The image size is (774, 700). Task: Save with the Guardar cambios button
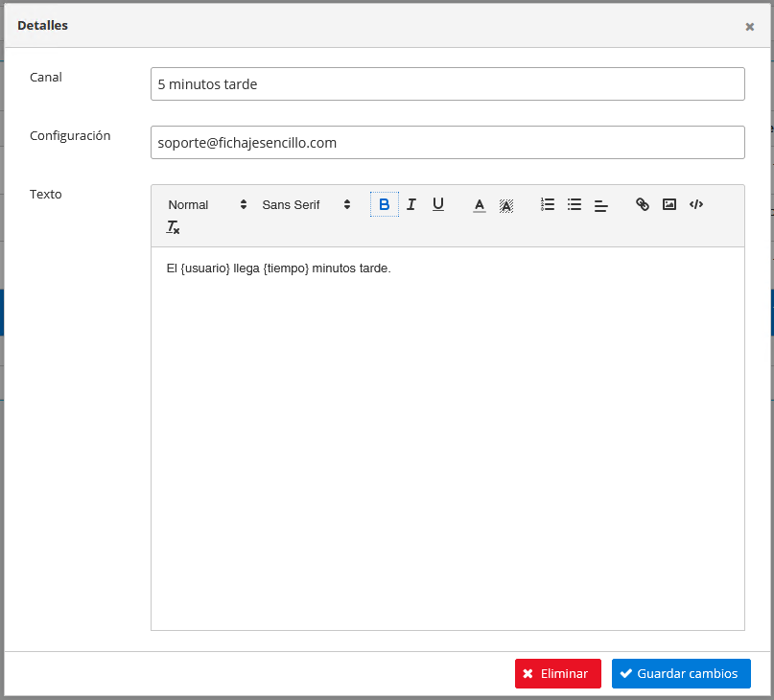681,673
